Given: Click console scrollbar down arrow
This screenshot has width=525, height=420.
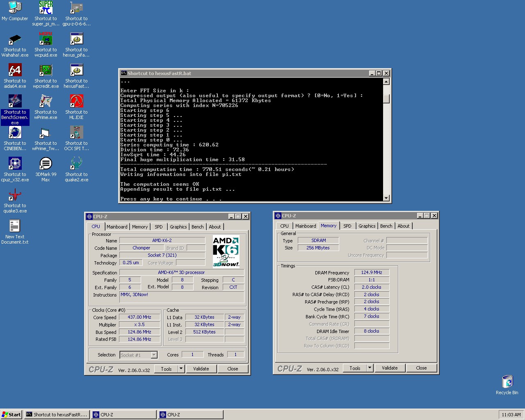Looking at the screenshot, I should point(386,198).
